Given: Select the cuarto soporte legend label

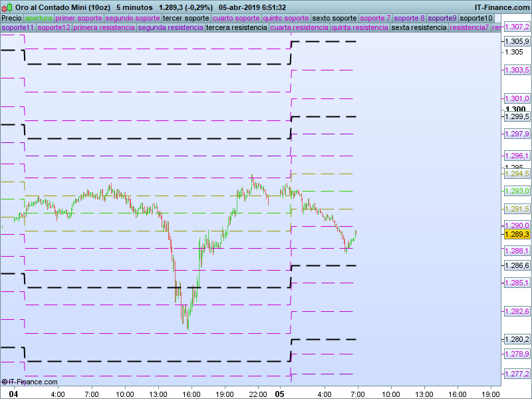Looking at the screenshot, I should pos(236,19).
